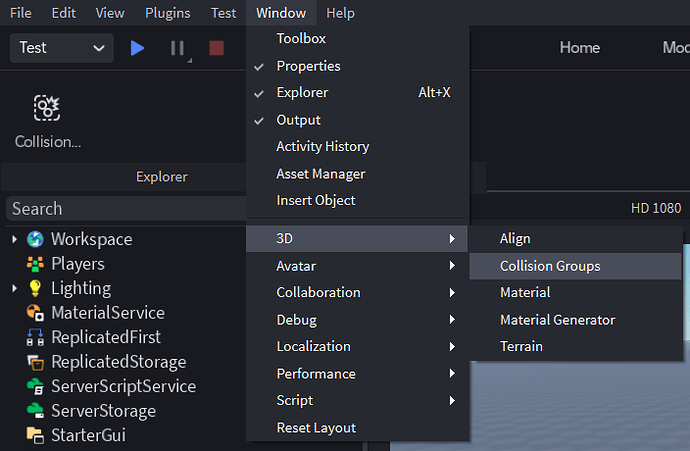
Task: Open the Test mode dropdown
Action: click(x=61, y=48)
